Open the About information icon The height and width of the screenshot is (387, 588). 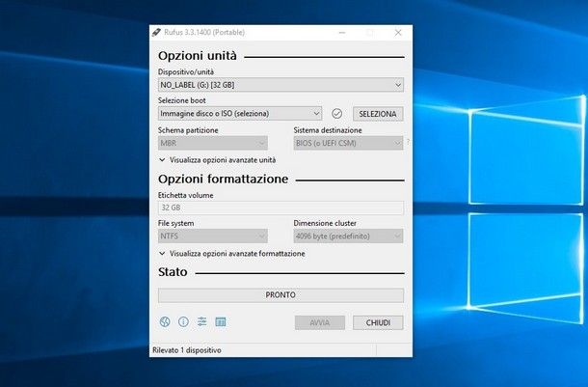(183, 321)
